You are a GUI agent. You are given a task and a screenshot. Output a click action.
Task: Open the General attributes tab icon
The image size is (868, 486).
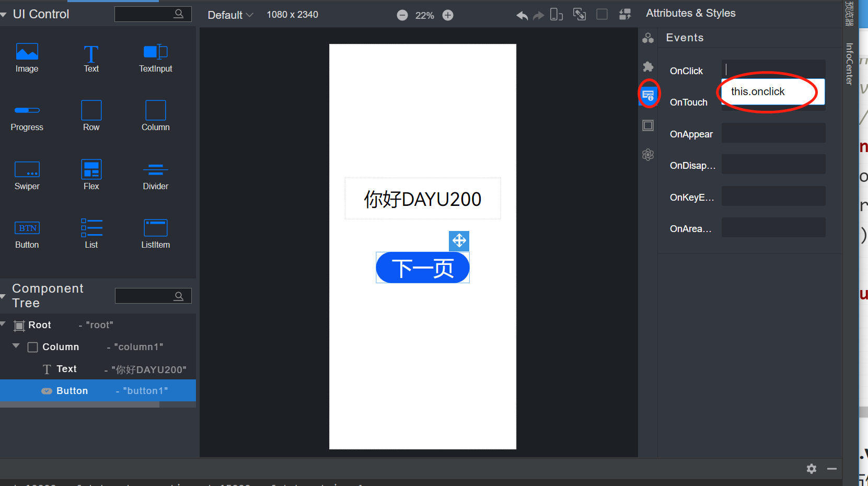coord(648,38)
